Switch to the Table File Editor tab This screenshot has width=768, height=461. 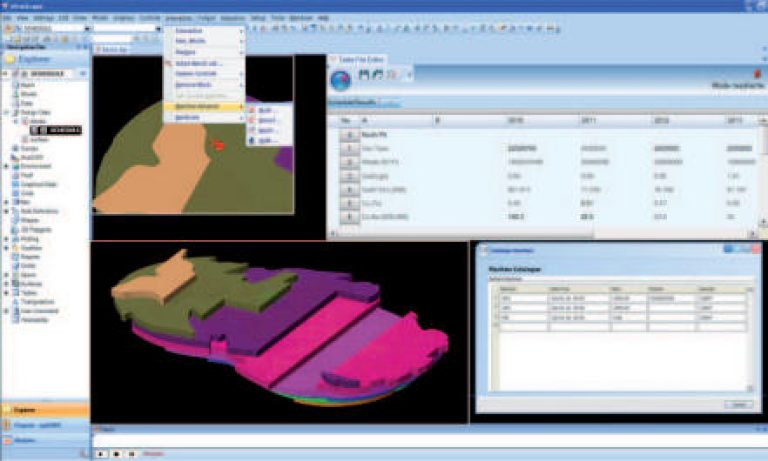tap(363, 60)
